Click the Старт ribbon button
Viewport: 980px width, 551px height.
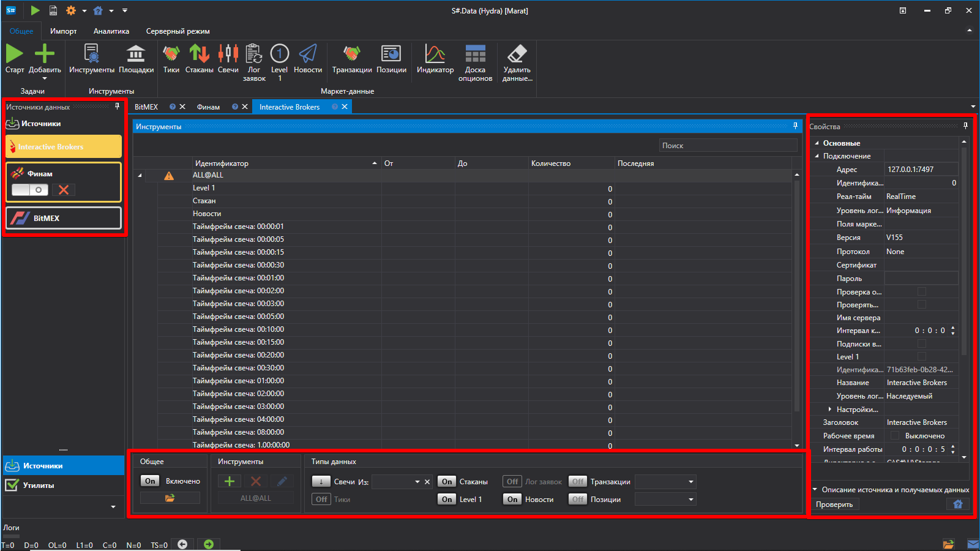(x=15, y=59)
